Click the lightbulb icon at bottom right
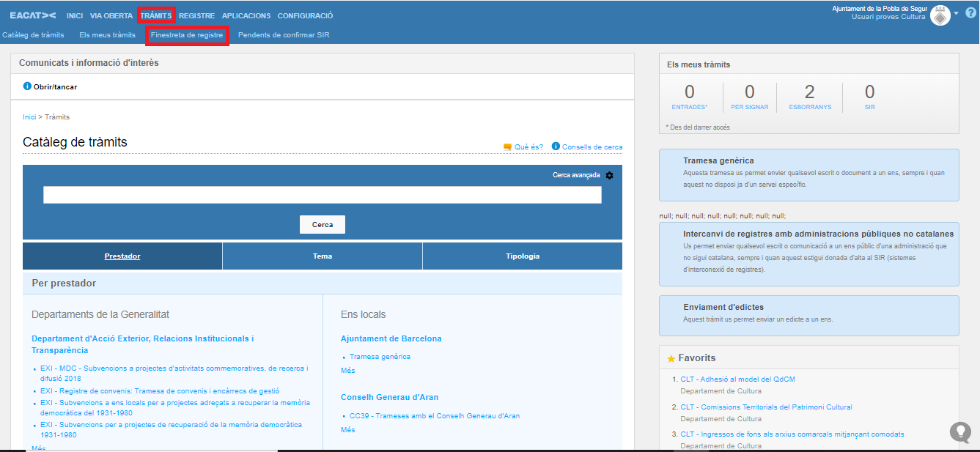The height and width of the screenshot is (452, 980). click(x=960, y=432)
